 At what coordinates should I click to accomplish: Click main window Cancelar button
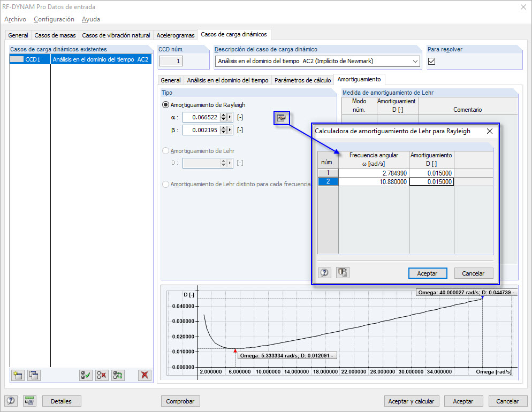pos(507,401)
